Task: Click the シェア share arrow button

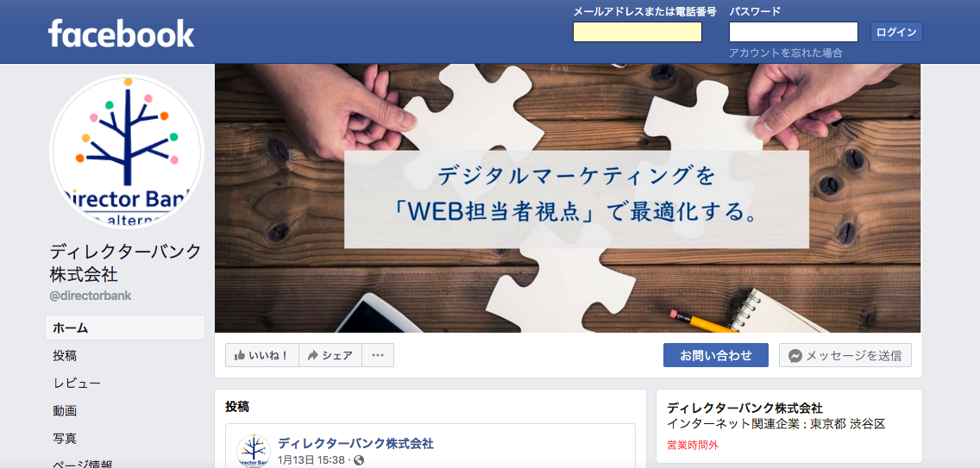Action: point(330,355)
